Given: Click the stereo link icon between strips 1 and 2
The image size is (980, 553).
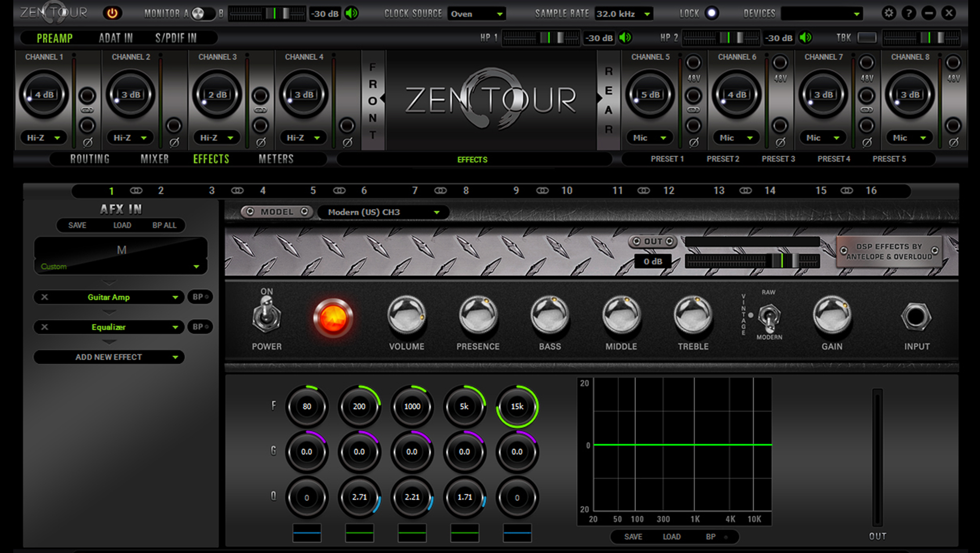Looking at the screenshot, I should (136, 190).
